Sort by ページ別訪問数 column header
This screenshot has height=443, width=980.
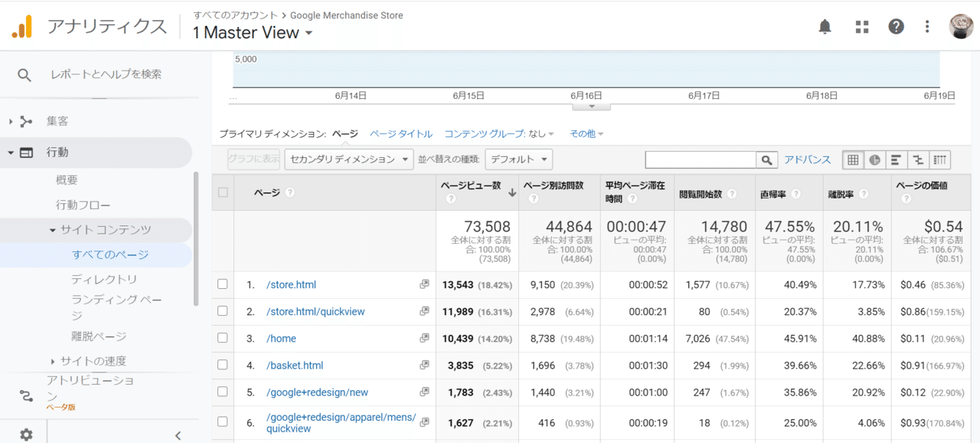554,185
